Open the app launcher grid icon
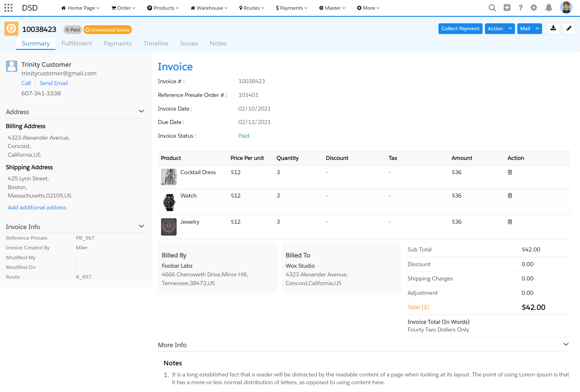The width and height of the screenshot is (580, 392). [8, 7]
